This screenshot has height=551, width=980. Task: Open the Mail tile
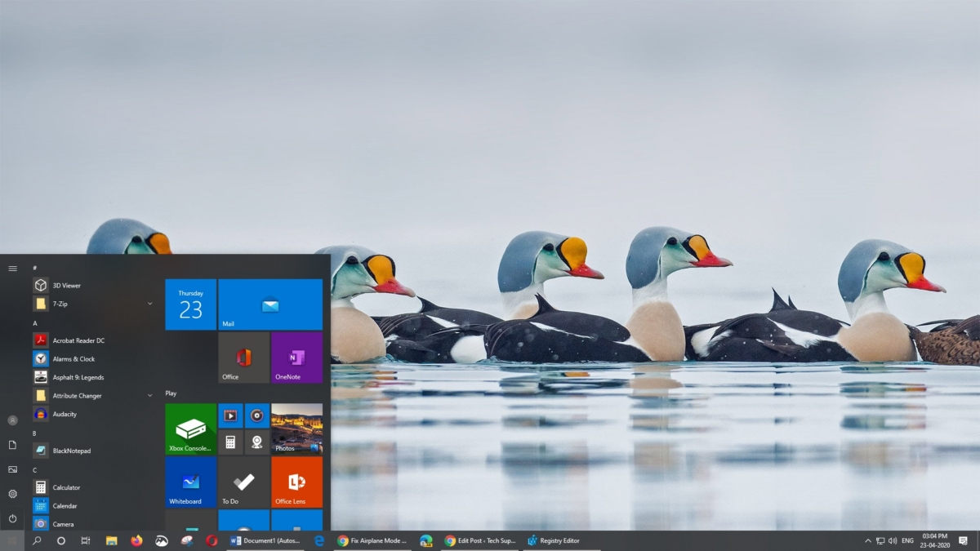coord(269,304)
